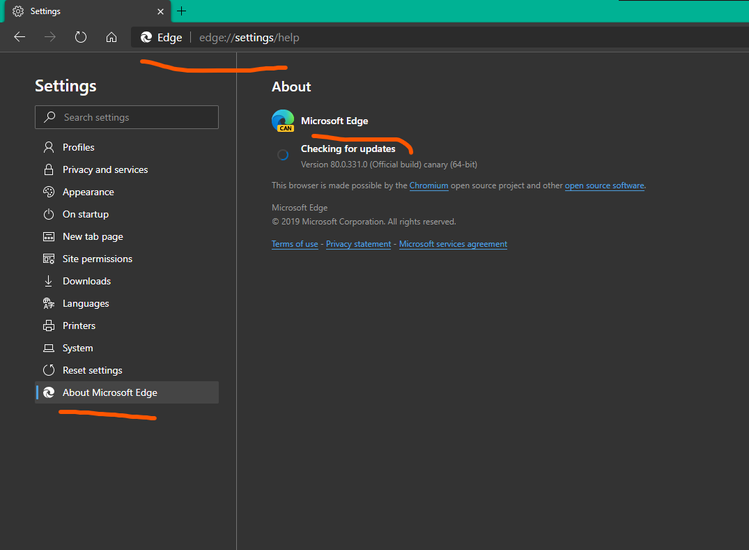
Task: Click the home icon in toolbar
Action: tap(112, 38)
